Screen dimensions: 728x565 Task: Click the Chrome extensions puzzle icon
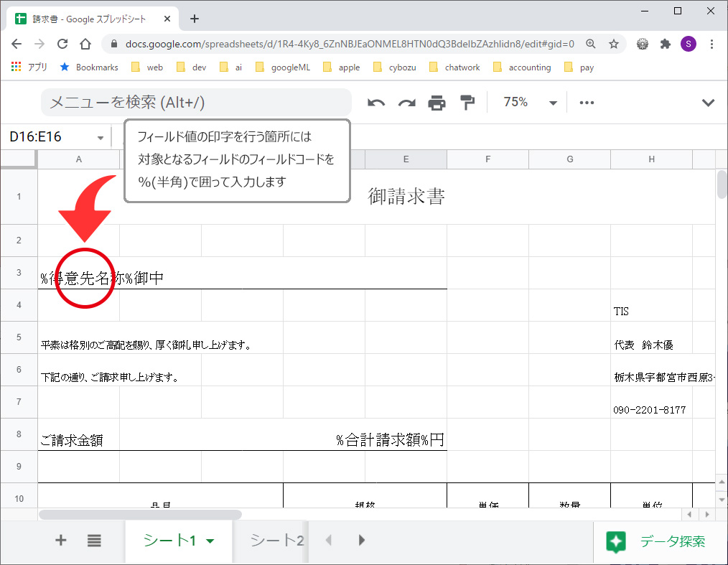tap(665, 44)
